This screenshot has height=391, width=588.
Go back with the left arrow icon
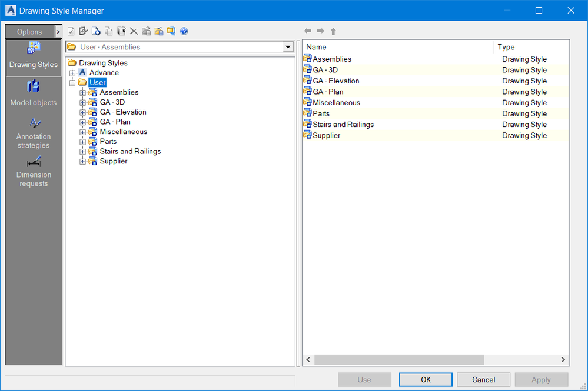coord(308,31)
